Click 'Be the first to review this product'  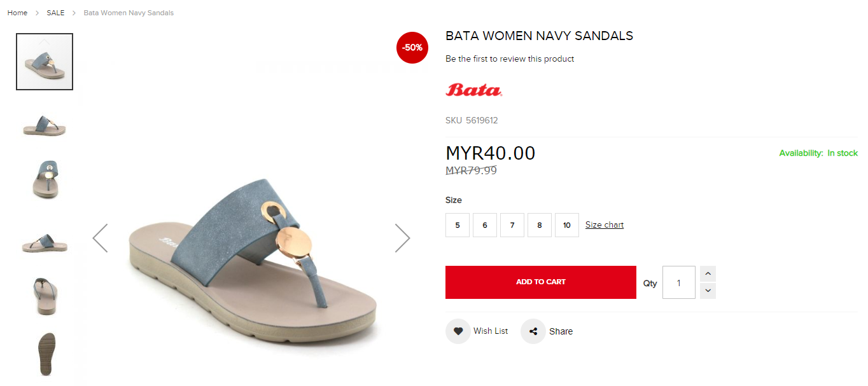coord(510,59)
